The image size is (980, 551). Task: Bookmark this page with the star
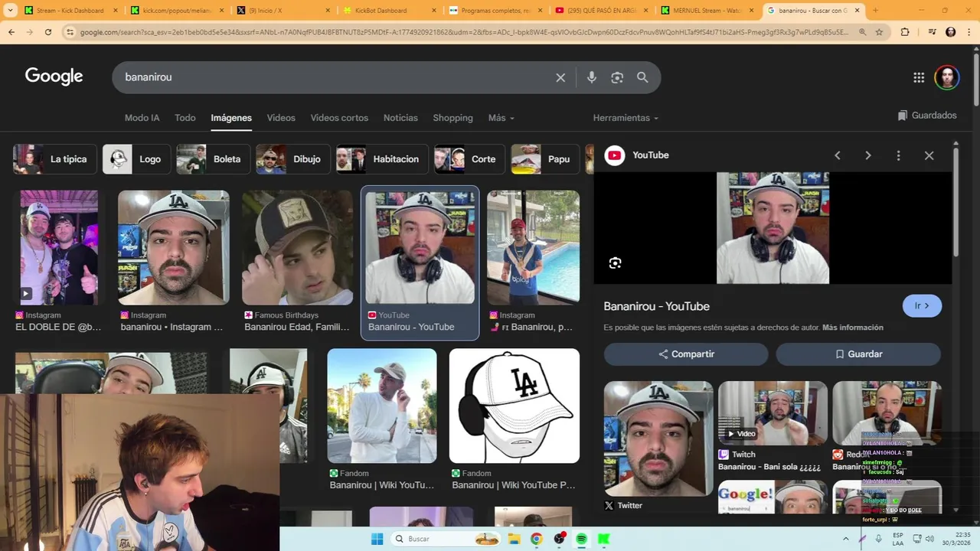(879, 32)
